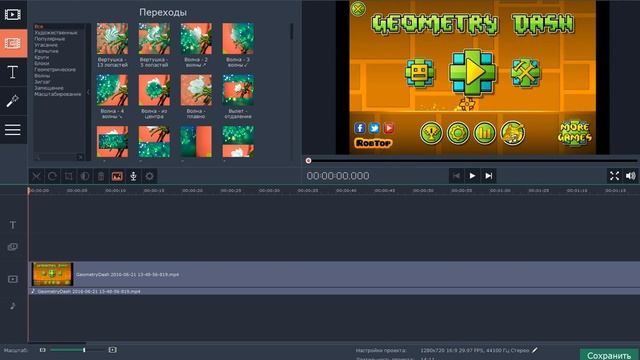The image size is (640, 360).
Task: Select 'Волна - плавно' transition thumbnail
Action: 196,90
